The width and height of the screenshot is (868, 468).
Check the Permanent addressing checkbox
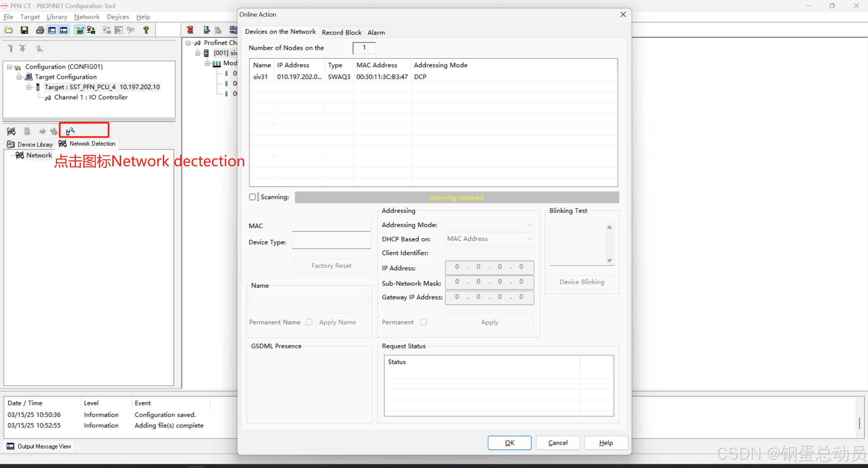[x=423, y=322]
